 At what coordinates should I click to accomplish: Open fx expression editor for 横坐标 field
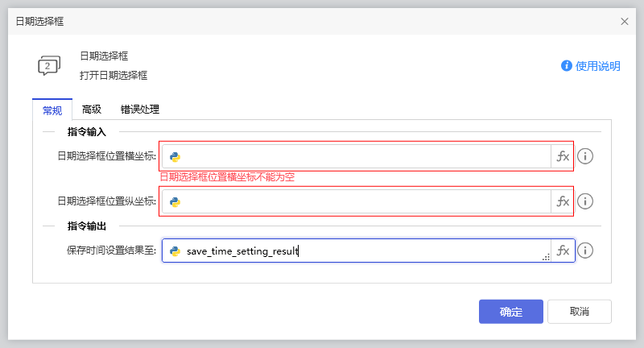tap(563, 156)
